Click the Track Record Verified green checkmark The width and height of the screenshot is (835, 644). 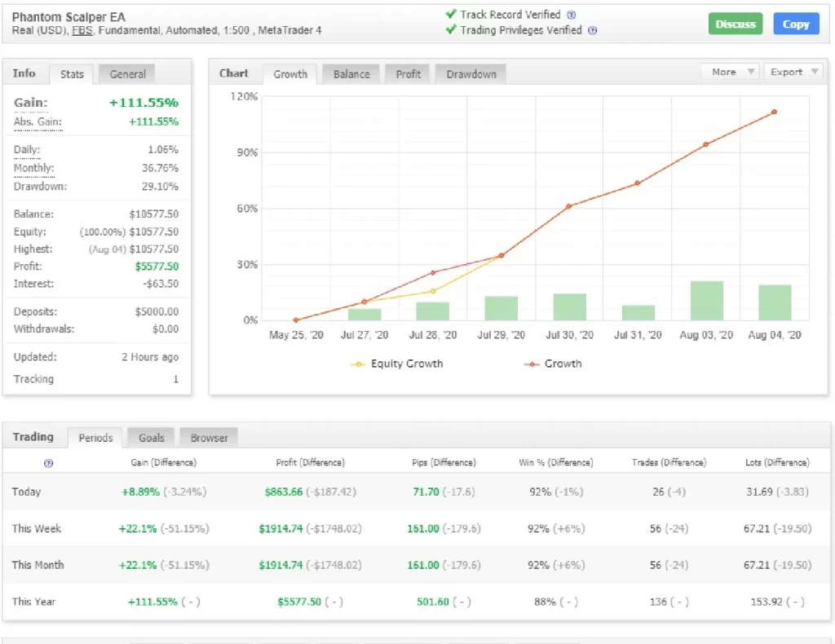(x=450, y=14)
